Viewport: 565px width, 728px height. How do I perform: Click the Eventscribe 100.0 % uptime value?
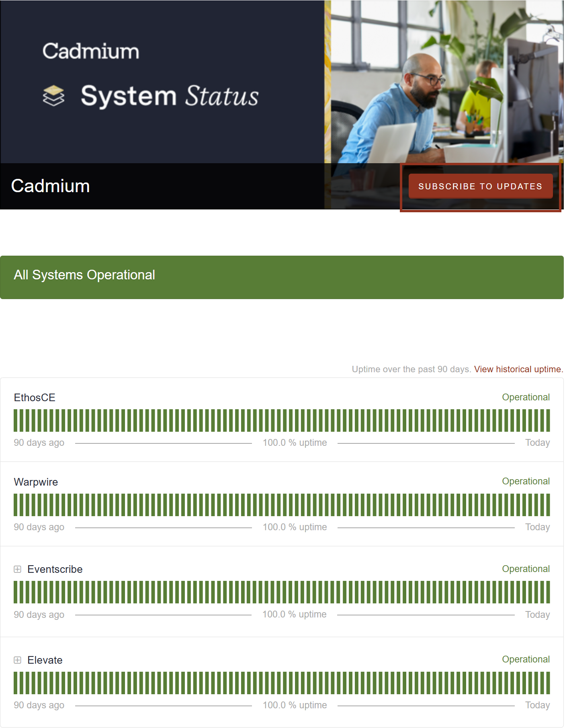(294, 614)
